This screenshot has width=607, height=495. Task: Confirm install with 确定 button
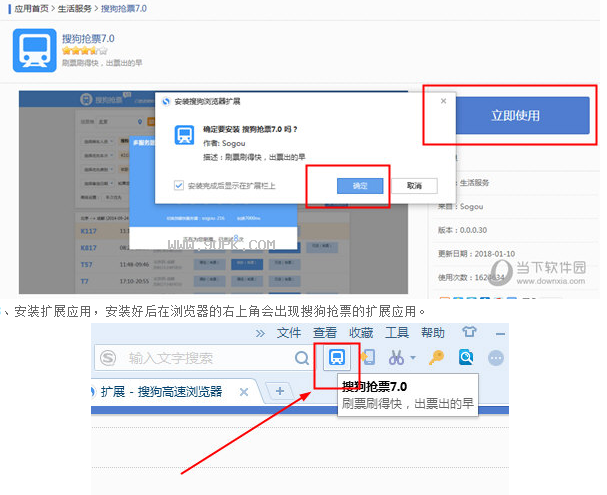[x=360, y=186]
